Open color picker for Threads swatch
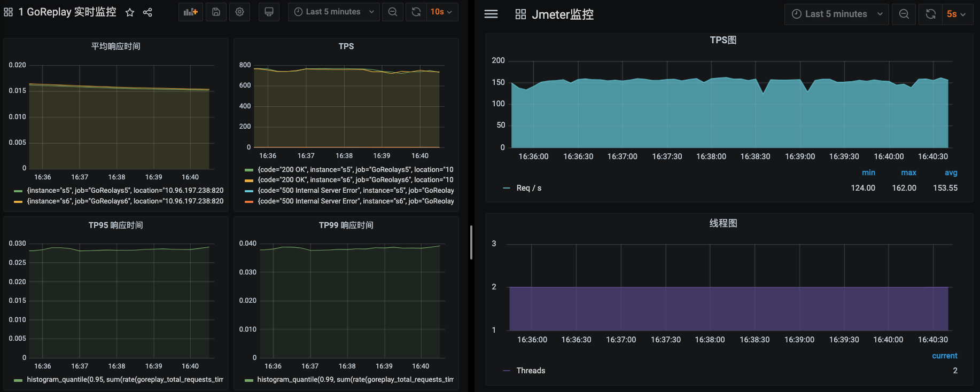This screenshot has width=980, height=392. 507,371
